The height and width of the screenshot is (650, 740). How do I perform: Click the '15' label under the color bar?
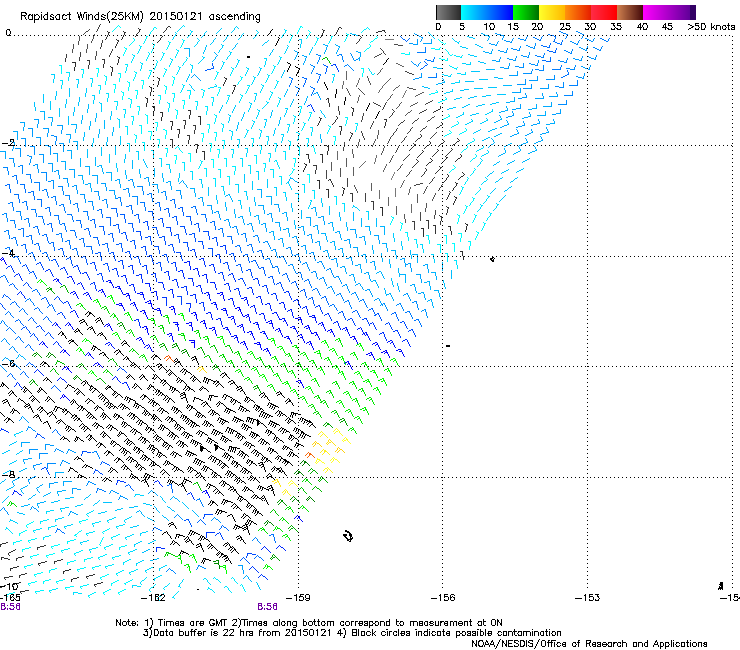(x=513, y=27)
